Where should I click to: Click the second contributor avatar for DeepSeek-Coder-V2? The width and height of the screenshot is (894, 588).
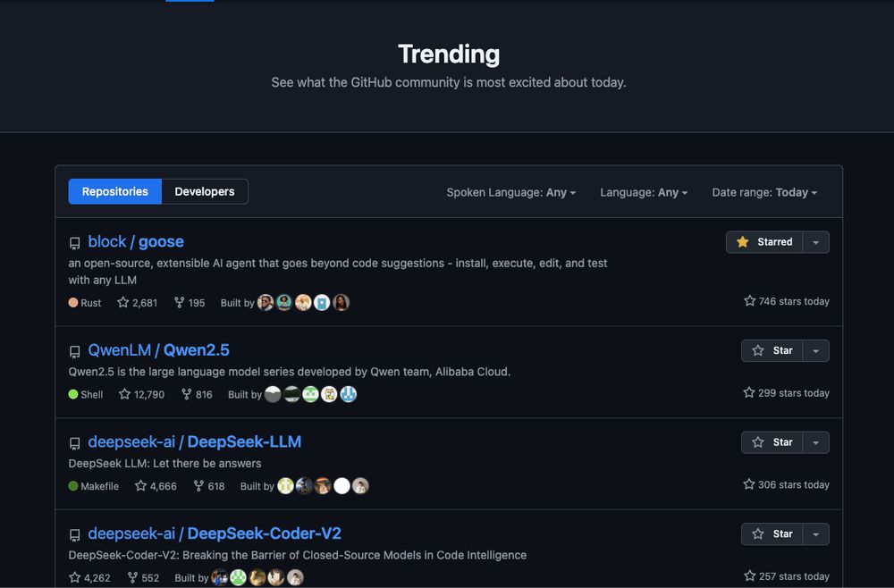click(239, 578)
